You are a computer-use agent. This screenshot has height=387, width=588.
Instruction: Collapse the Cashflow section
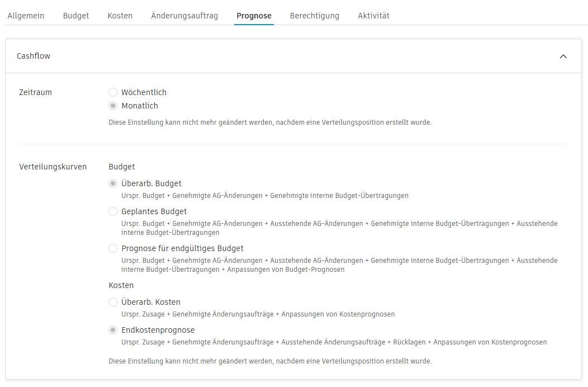pyautogui.click(x=563, y=56)
